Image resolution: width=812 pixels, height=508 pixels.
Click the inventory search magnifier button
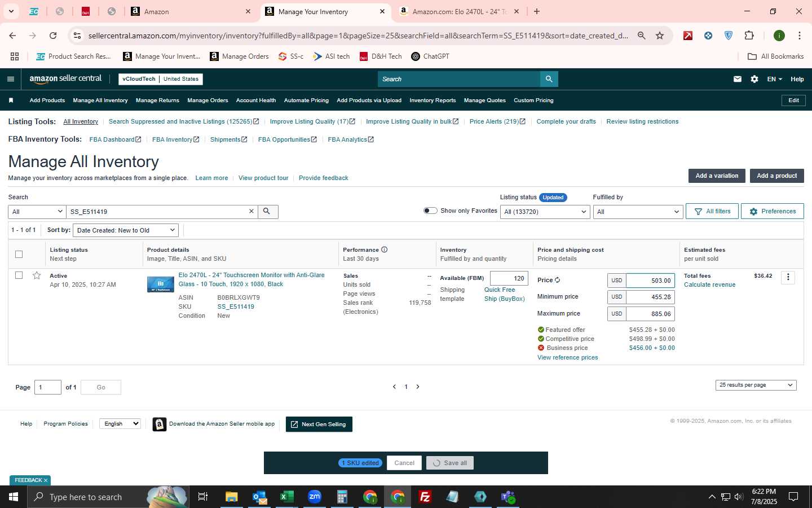[267, 212]
